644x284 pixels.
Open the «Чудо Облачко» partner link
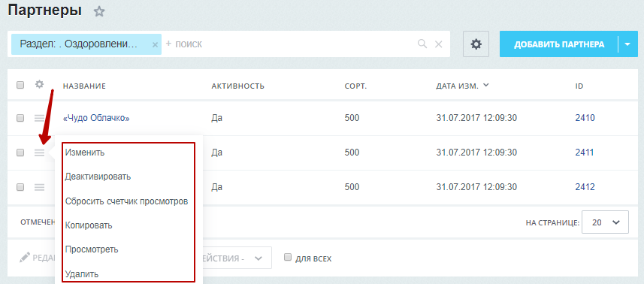pyautogui.click(x=96, y=118)
